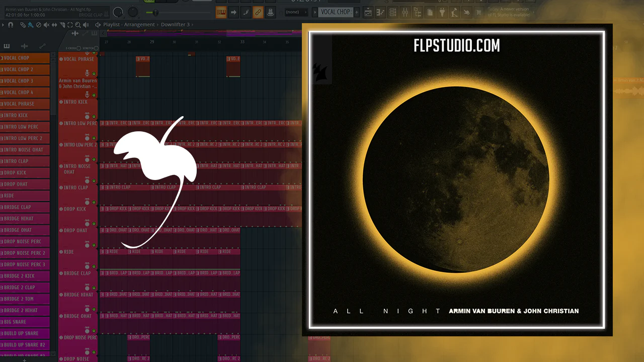
Task: Show the picker's pattern clips tab
Action: tap(7, 46)
